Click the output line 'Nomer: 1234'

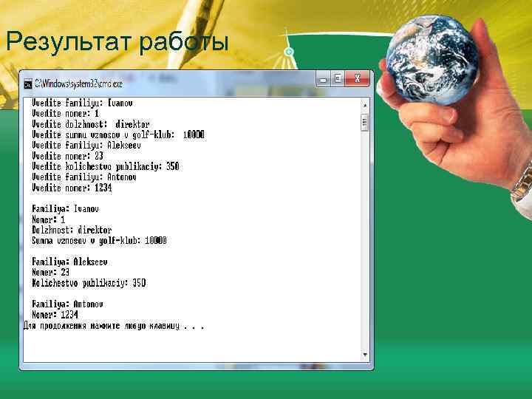pyautogui.click(x=55, y=315)
